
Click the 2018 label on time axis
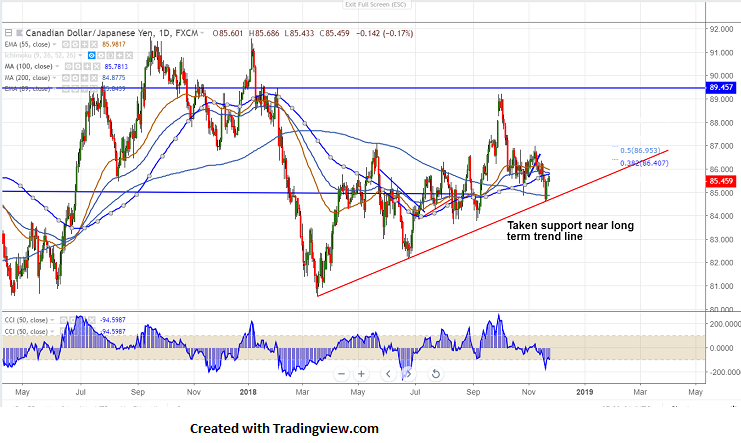click(248, 392)
